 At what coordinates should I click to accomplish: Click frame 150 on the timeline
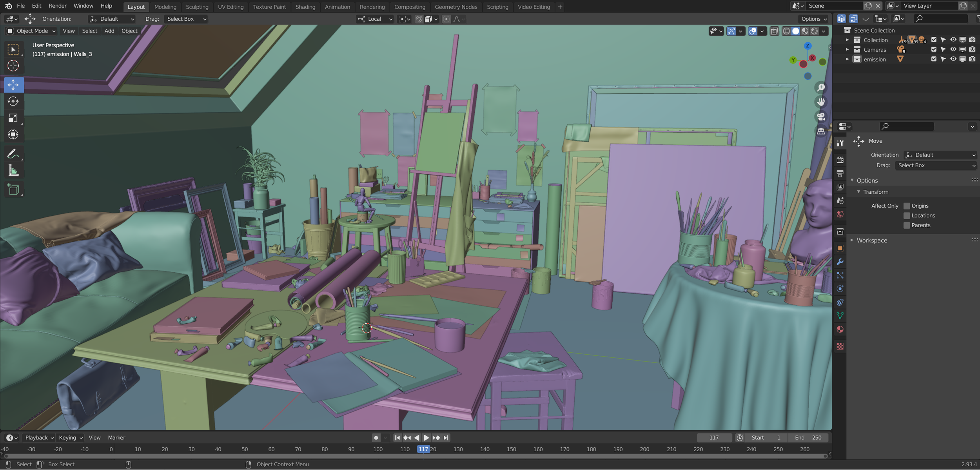click(511, 449)
